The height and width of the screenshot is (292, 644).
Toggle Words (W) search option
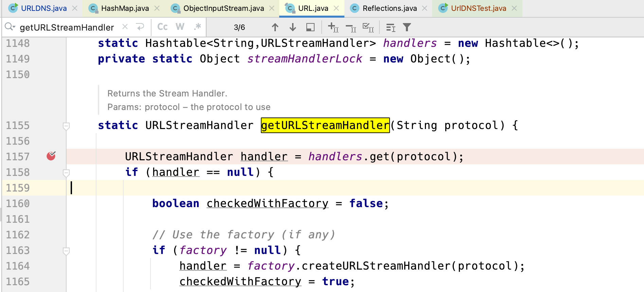pyautogui.click(x=180, y=27)
